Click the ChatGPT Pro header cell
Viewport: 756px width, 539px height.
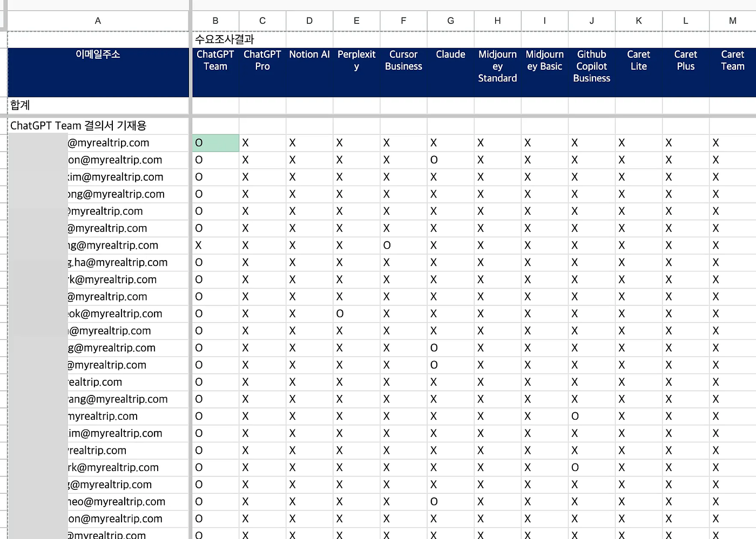(262, 72)
